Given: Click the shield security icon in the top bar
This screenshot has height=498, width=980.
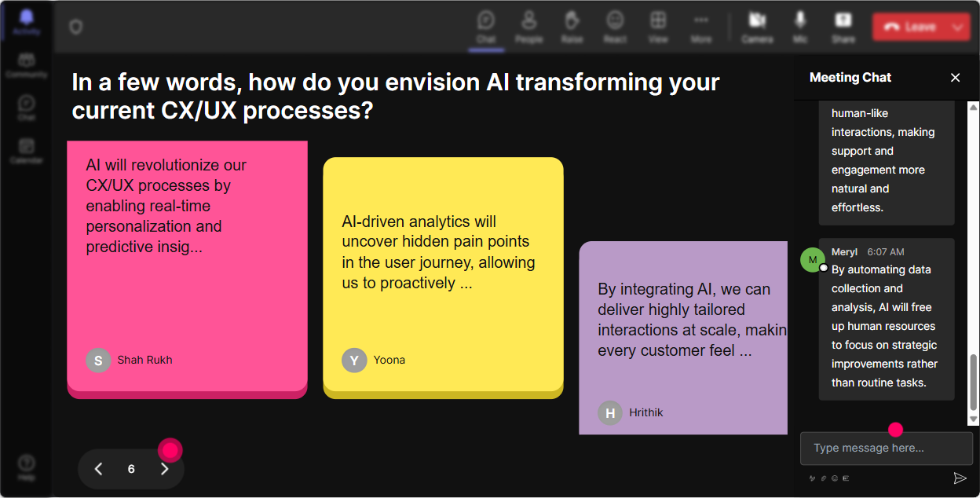Looking at the screenshot, I should (x=75, y=27).
